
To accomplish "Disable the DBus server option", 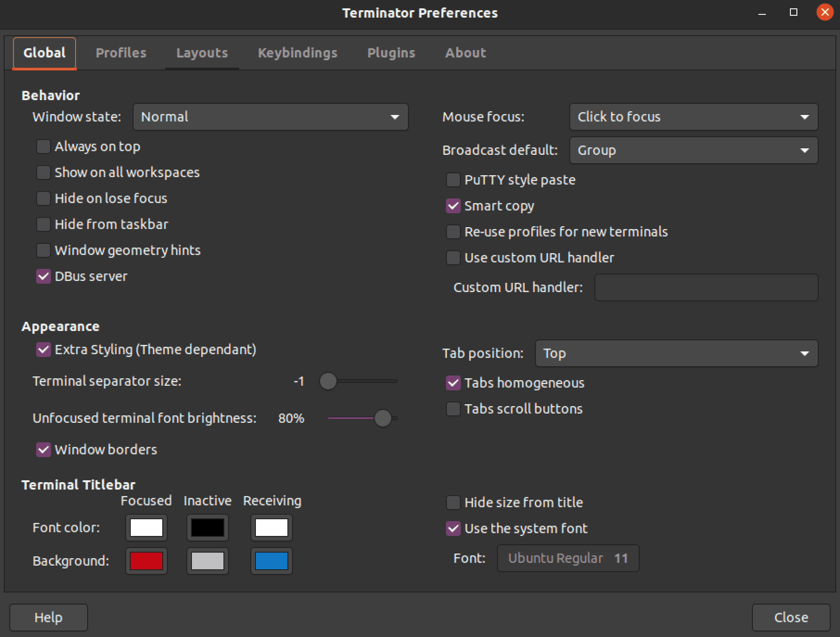I will pos(44,277).
